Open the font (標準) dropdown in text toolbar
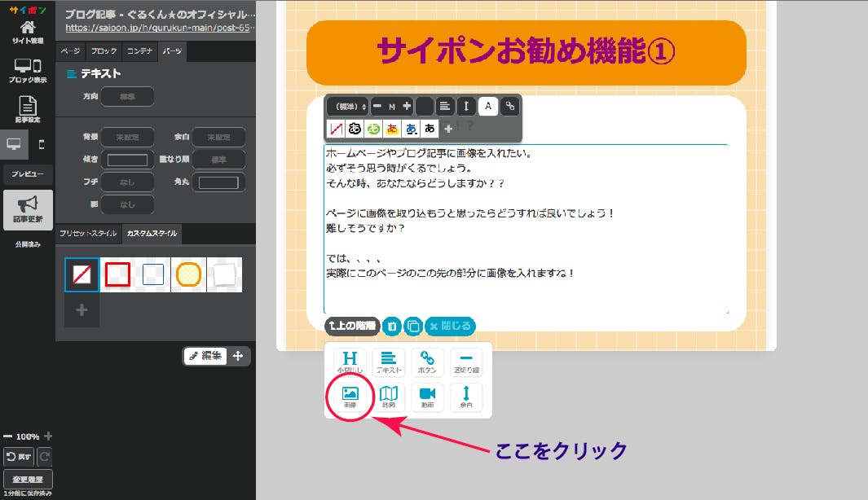The image size is (868, 500). (348, 106)
